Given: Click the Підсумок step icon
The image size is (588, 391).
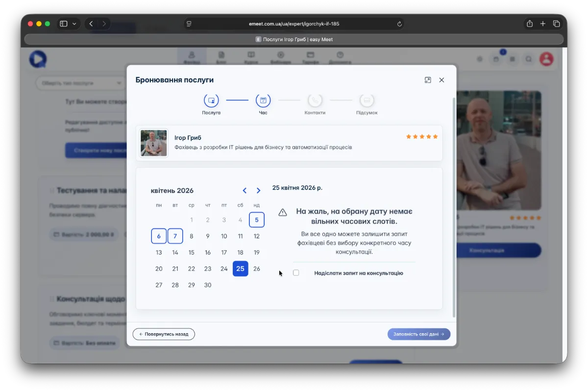Looking at the screenshot, I should [367, 100].
